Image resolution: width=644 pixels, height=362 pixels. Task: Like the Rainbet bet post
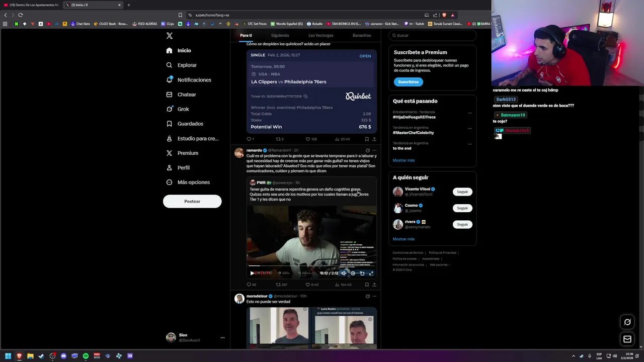308,139
